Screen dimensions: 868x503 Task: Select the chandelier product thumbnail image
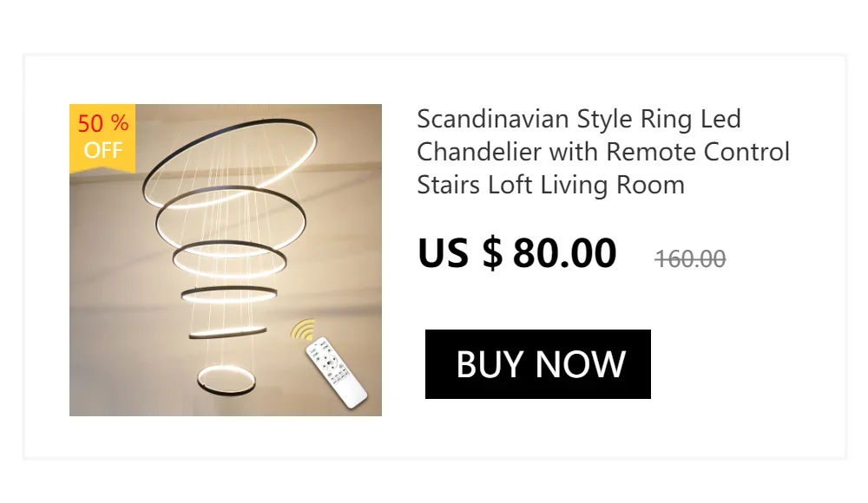pyautogui.click(x=226, y=260)
